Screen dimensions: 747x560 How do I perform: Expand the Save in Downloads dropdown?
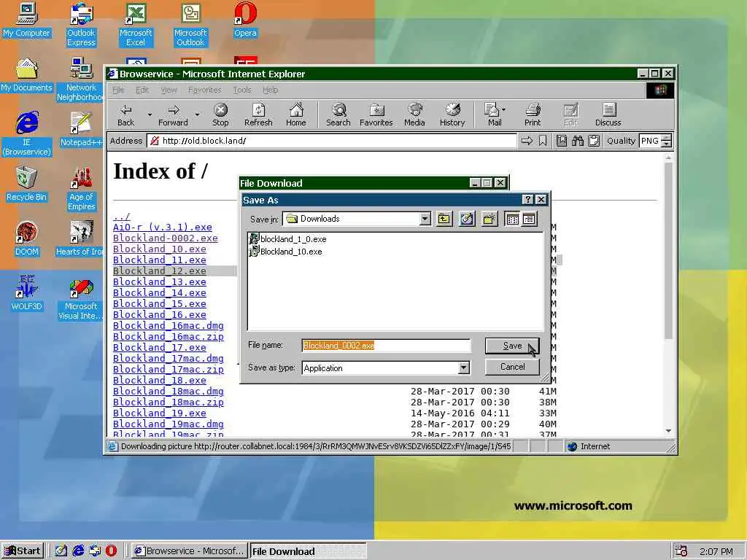[x=425, y=219]
